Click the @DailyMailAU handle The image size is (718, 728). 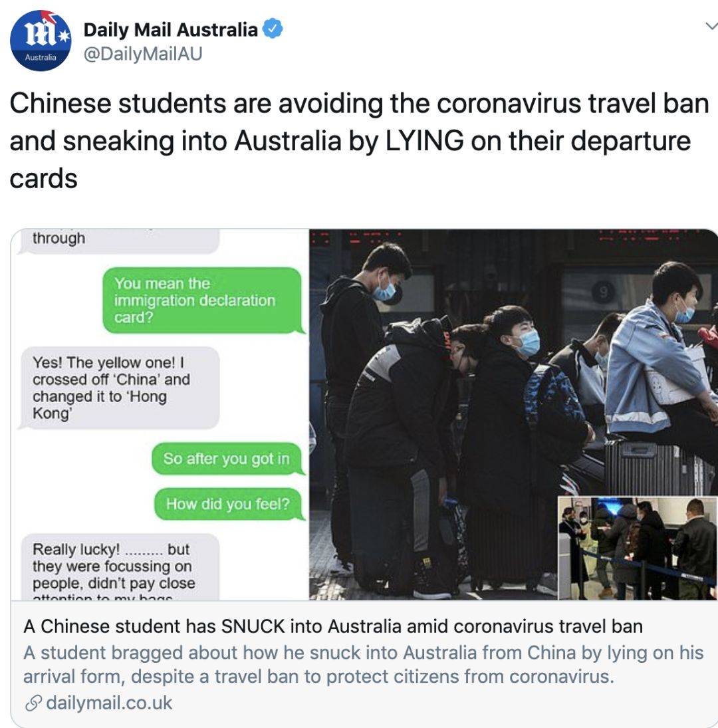point(143,54)
